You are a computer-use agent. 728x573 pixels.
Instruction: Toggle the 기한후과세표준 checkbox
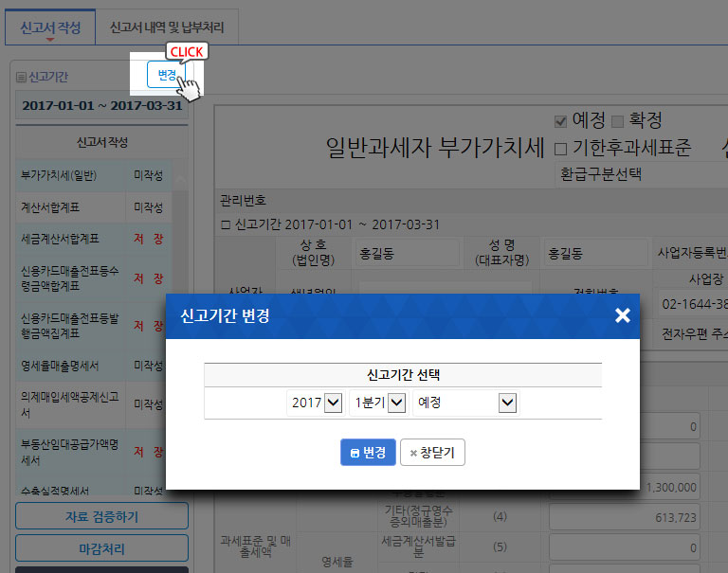point(560,149)
